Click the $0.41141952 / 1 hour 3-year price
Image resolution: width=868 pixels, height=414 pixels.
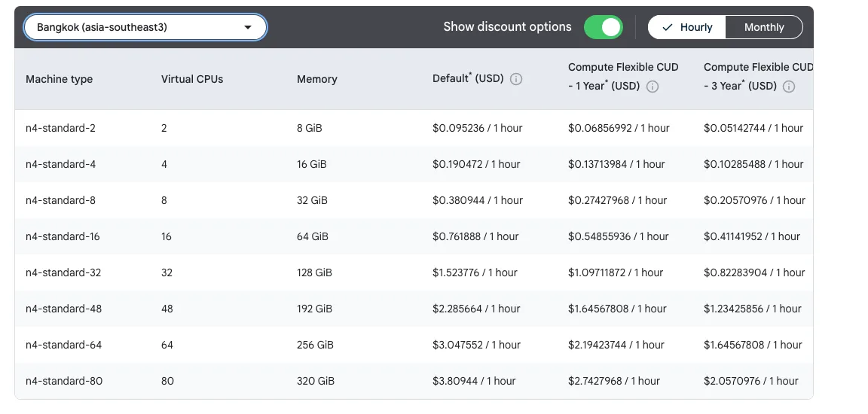pos(752,236)
